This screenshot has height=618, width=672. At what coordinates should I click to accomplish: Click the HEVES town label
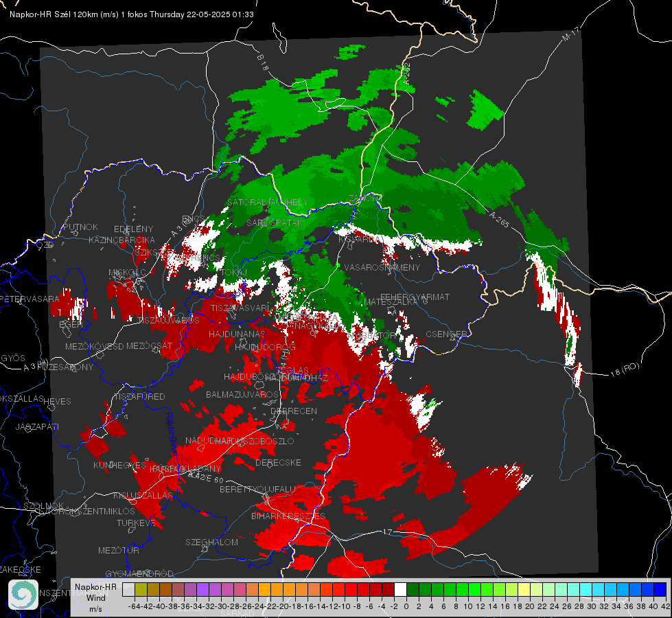click(57, 402)
